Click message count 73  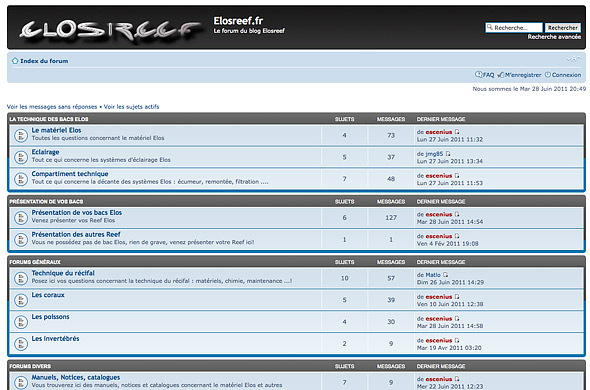point(391,136)
